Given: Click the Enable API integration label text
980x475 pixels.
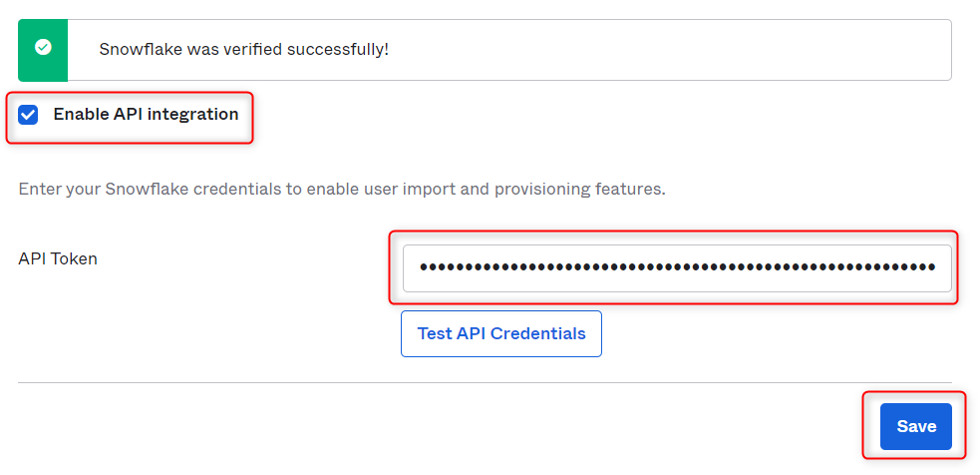Looking at the screenshot, I should click(x=146, y=114).
